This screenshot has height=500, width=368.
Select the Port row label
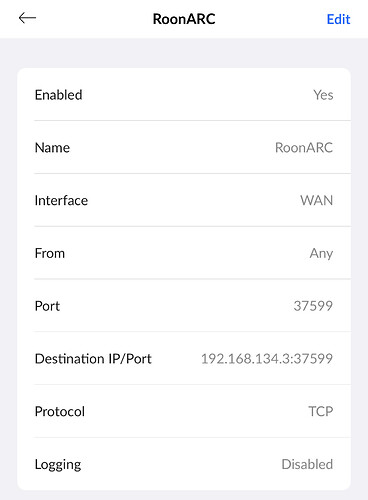pos(47,306)
